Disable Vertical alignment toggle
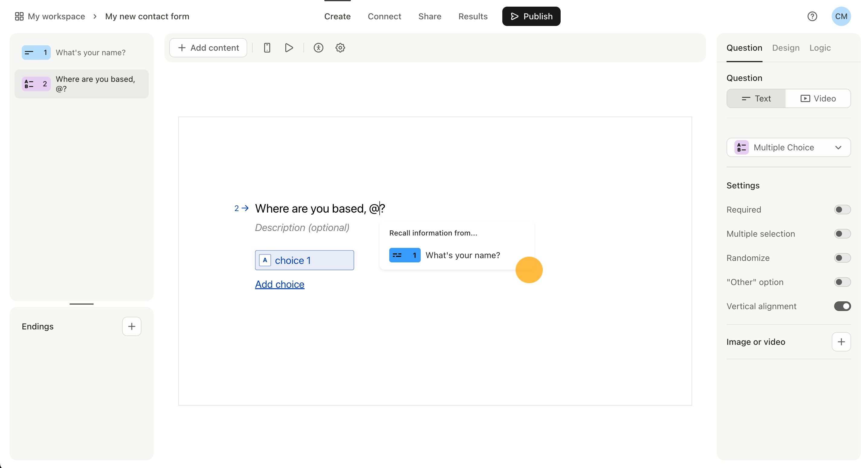 [x=841, y=306]
